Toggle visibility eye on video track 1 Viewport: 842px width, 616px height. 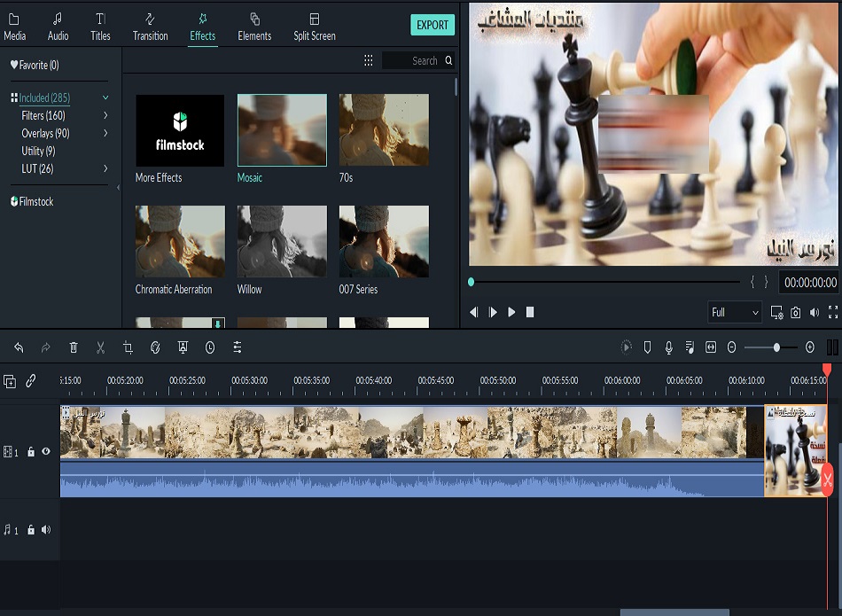[x=46, y=452]
